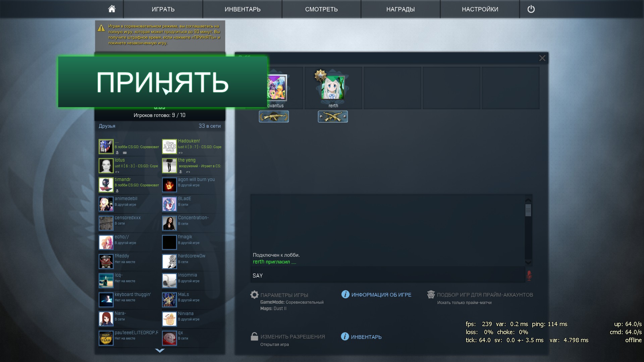Open the ИГРАТЬ menu

tap(163, 9)
